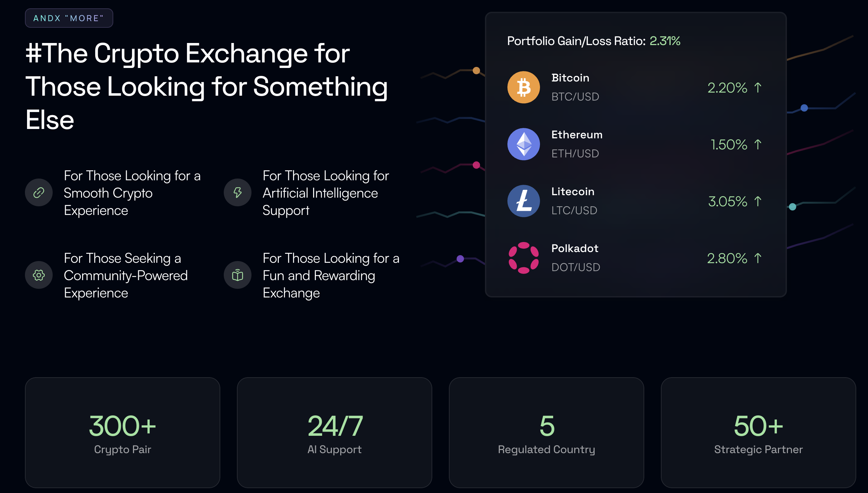Click the orange chart point left of Bitcoin
Image resolution: width=868 pixels, height=493 pixels.
pos(476,71)
